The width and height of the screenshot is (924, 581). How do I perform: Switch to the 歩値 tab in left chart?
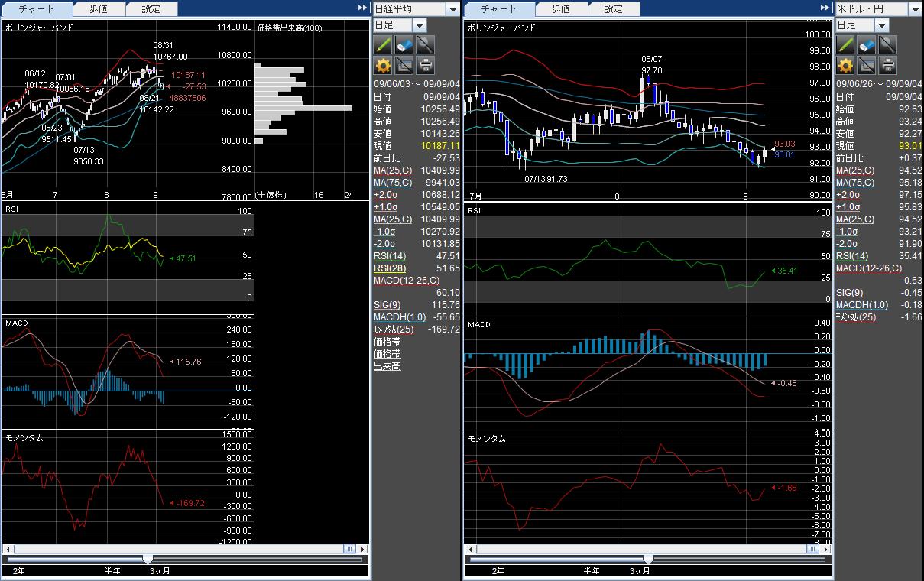(98, 9)
